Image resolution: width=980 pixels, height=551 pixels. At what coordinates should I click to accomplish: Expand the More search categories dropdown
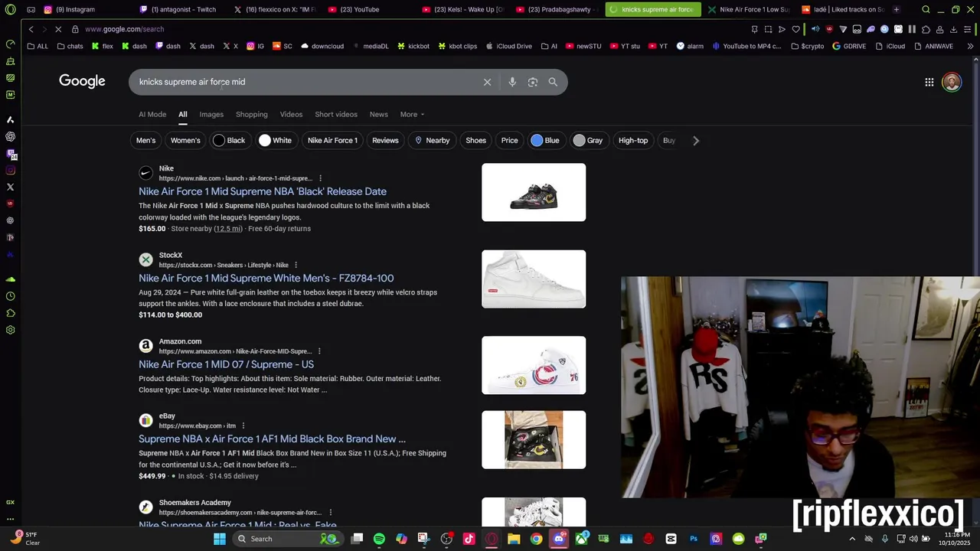point(412,114)
